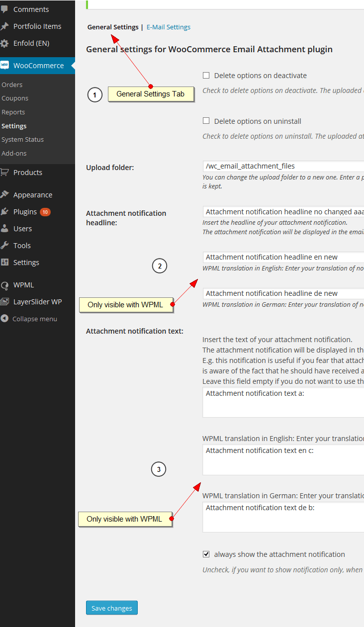Select the WooCommerce menu entry
Screen dimensions: 364x627
click(x=37, y=65)
